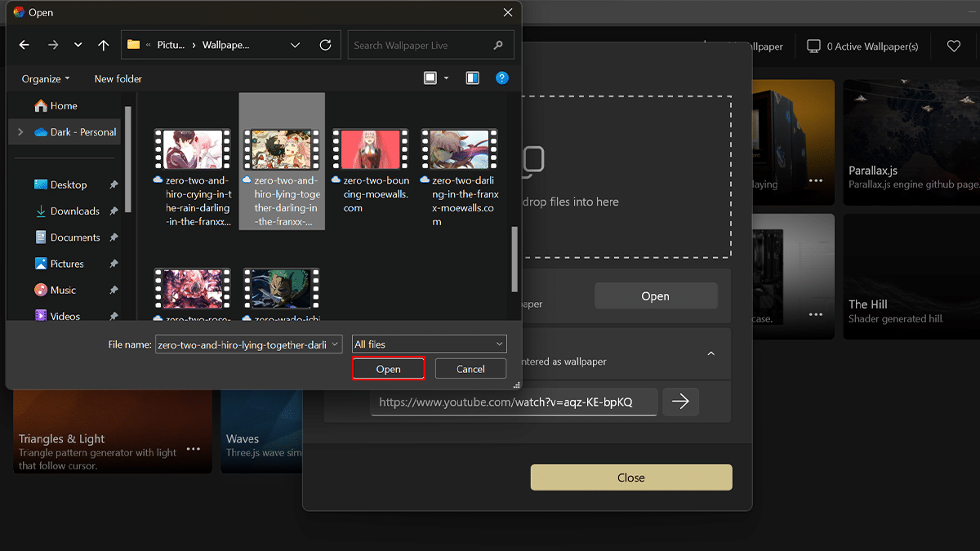This screenshot has height=551, width=980.
Task: Click New folder in the toolbar
Action: pos(118,79)
